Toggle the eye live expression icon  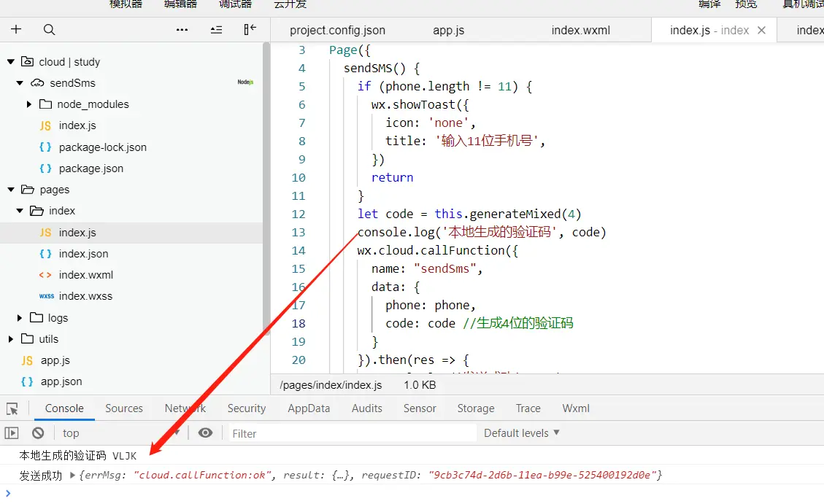click(206, 433)
